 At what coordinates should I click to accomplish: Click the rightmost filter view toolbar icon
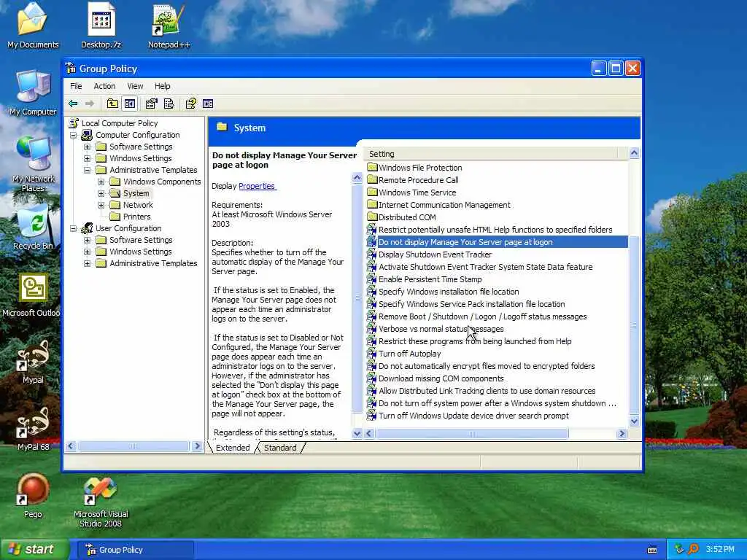[208, 104]
